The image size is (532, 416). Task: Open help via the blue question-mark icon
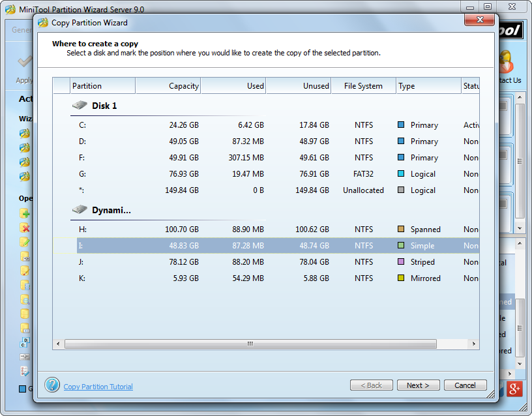(x=52, y=385)
